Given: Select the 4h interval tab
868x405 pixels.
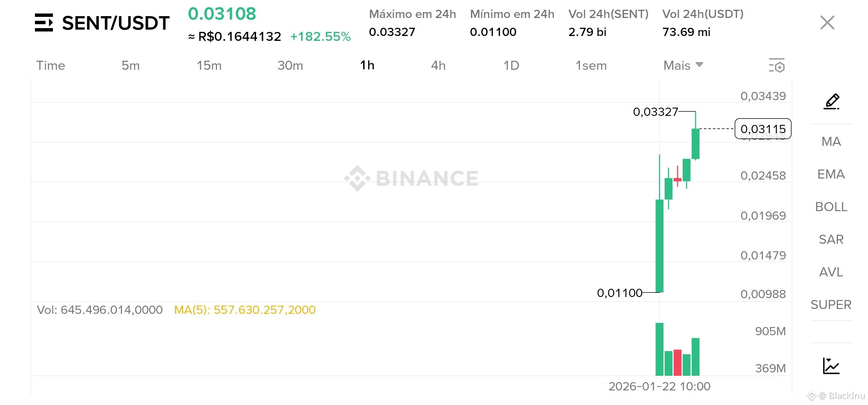Looking at the screenshot, I should [x=438, y=65].
